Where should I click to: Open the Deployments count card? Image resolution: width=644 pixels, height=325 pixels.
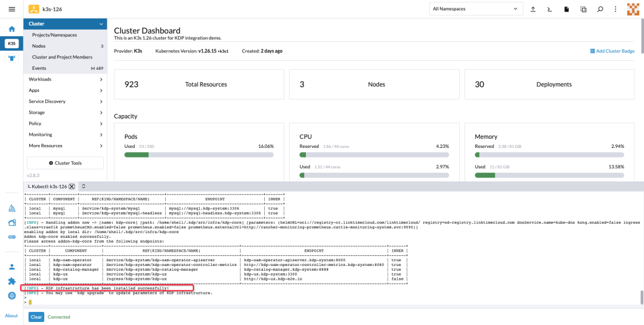point(550,84)
